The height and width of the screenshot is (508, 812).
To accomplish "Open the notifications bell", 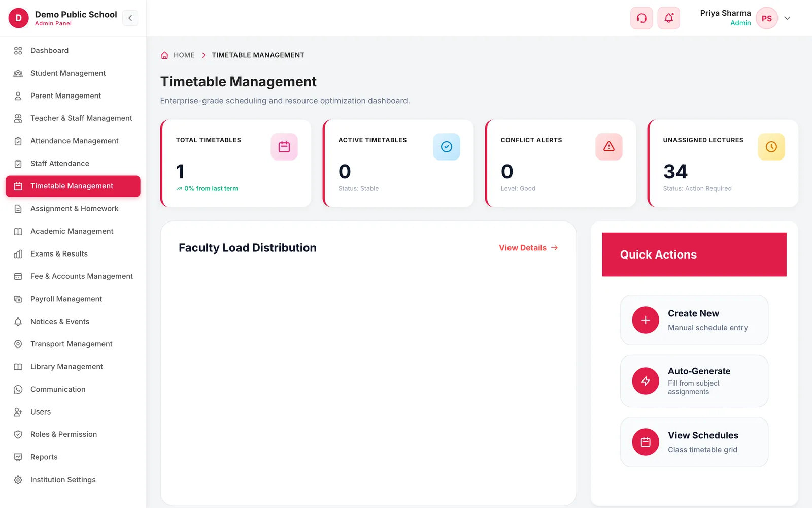I will (x=669, y=18).
